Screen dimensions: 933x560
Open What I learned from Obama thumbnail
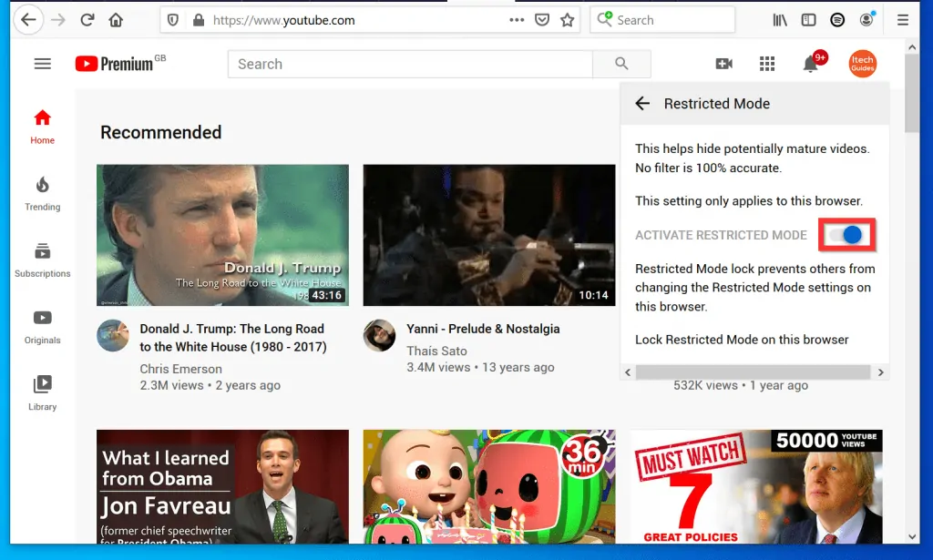[x=222, y=486]
